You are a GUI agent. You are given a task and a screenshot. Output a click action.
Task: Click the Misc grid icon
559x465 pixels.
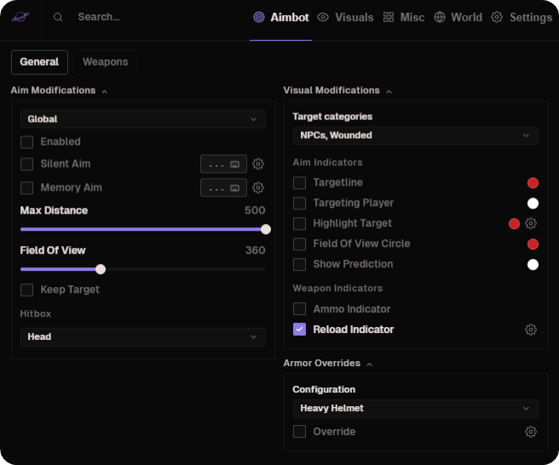tap(389, 17)
